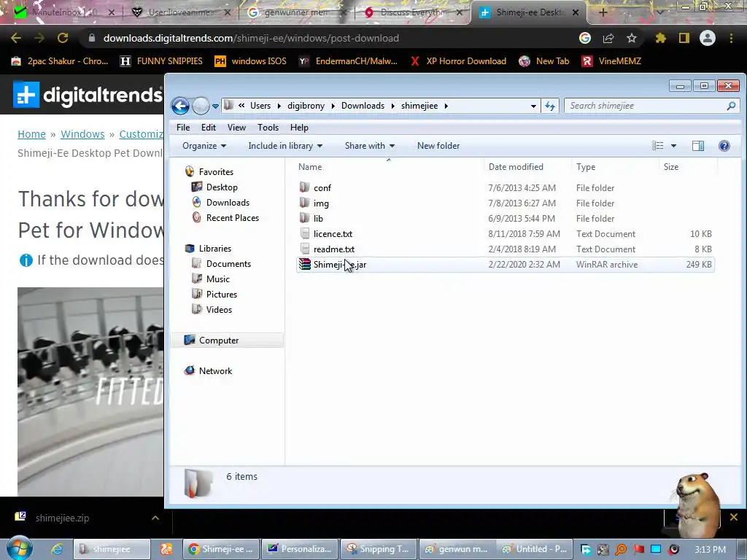Screen dimensions: 747x560
Task: Expand the Share with dropdown
Action: point(370,146)
